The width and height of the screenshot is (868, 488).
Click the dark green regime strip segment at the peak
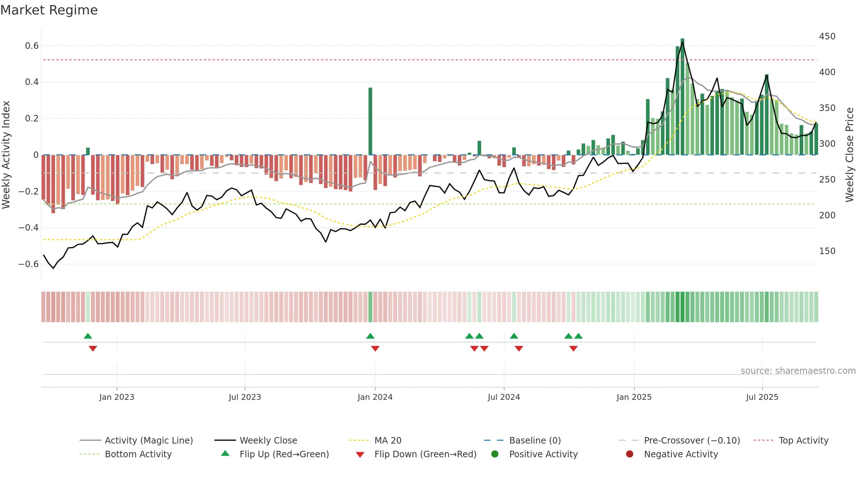[x=682, y=307]
